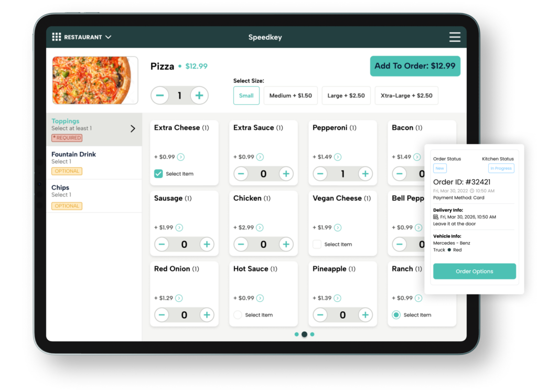Click the Order Options button
This screenshot has height=392, width=537.
(x=474, y=271)
